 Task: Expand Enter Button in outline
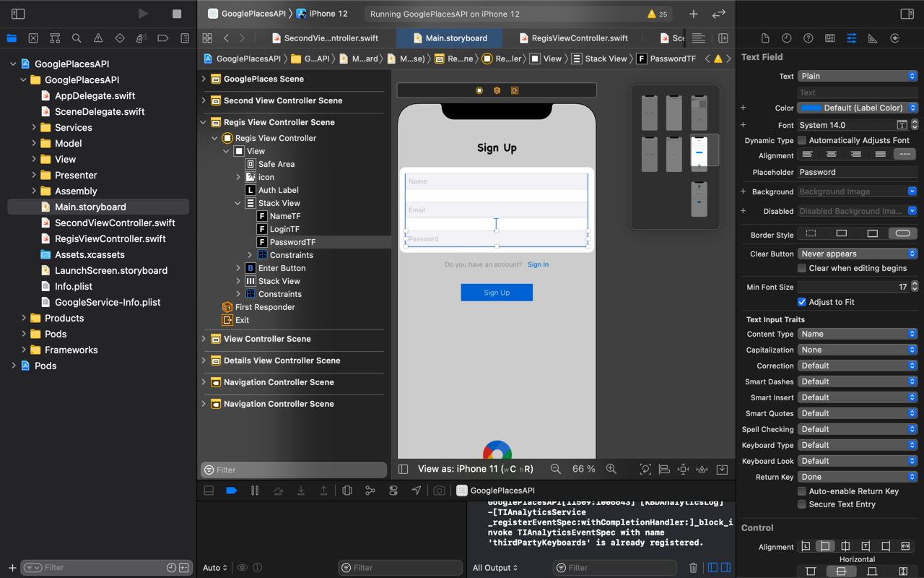click(x=238, y=268)
